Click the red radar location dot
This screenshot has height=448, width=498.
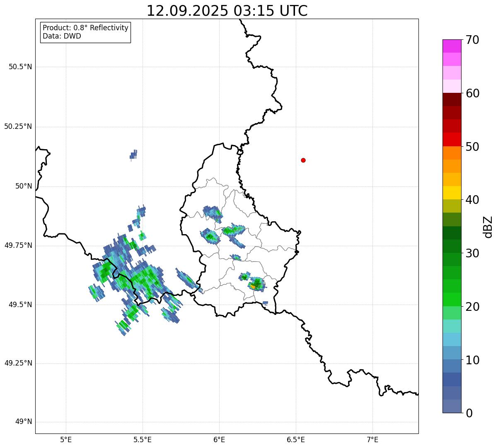tap(303, 160)
